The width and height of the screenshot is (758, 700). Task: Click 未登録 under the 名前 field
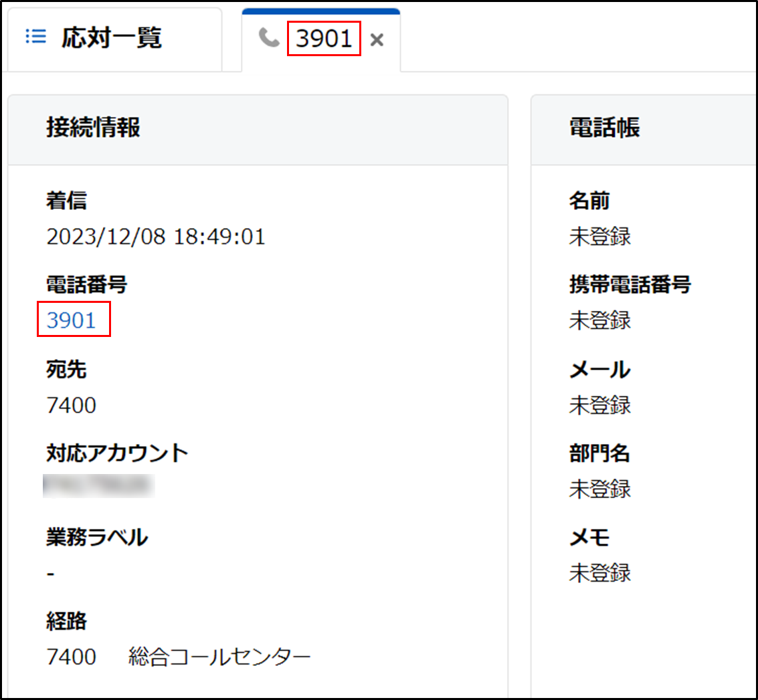pos(599,237)
